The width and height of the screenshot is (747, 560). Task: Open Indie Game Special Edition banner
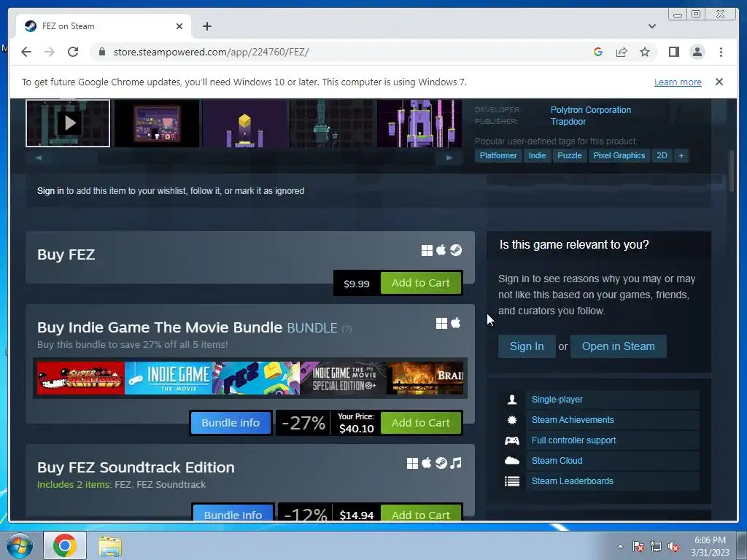(x=344, y=378)
